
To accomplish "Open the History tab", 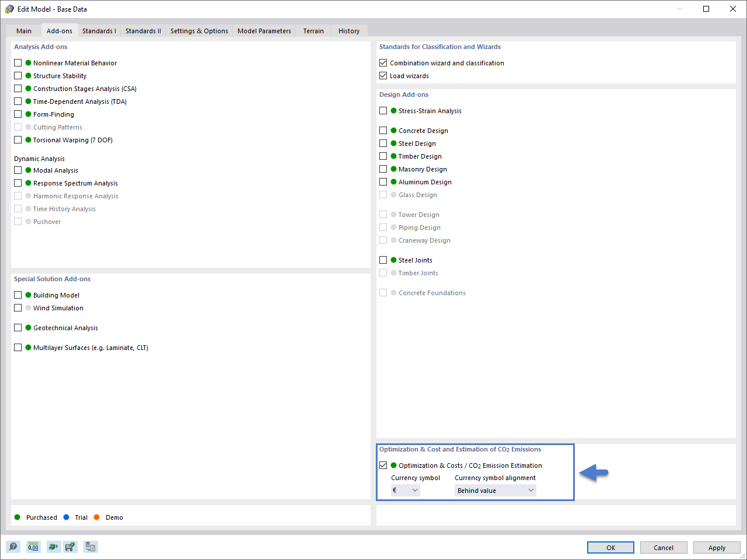I will click(x=349, y=31).
